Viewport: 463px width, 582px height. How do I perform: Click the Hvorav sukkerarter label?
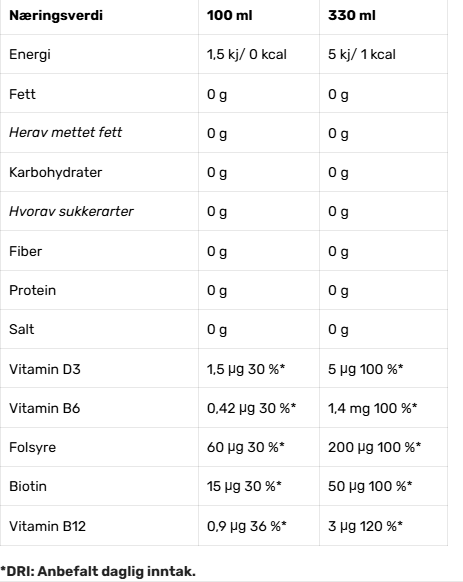71,211
